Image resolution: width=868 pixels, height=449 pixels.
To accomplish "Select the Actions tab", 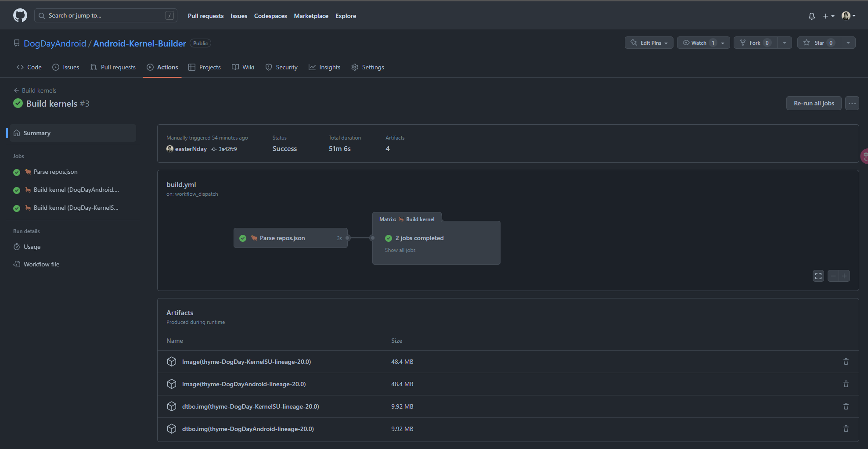I will pos(162,67).
